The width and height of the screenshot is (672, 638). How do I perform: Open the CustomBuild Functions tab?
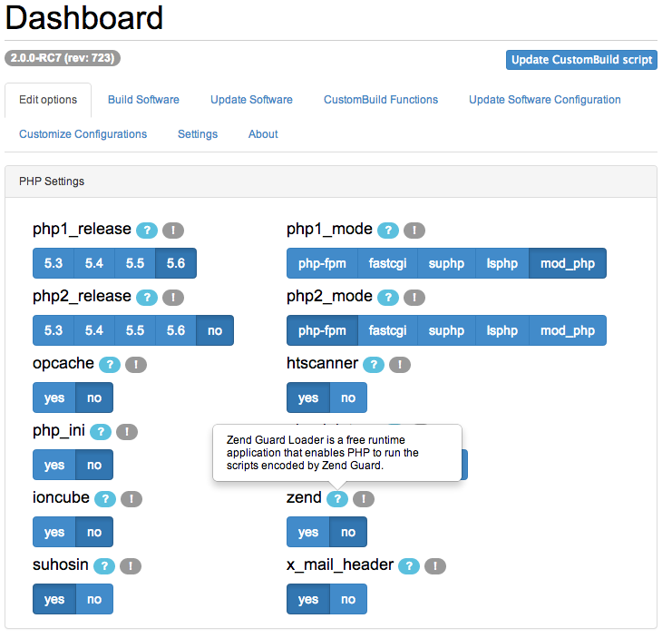(381, 100)
